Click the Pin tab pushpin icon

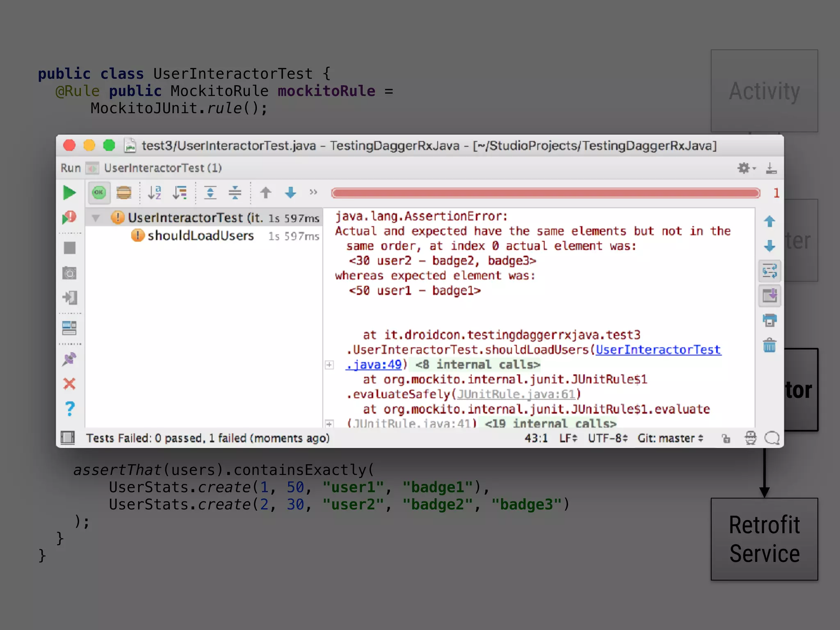pyautogui.click(x=69, y=359)
